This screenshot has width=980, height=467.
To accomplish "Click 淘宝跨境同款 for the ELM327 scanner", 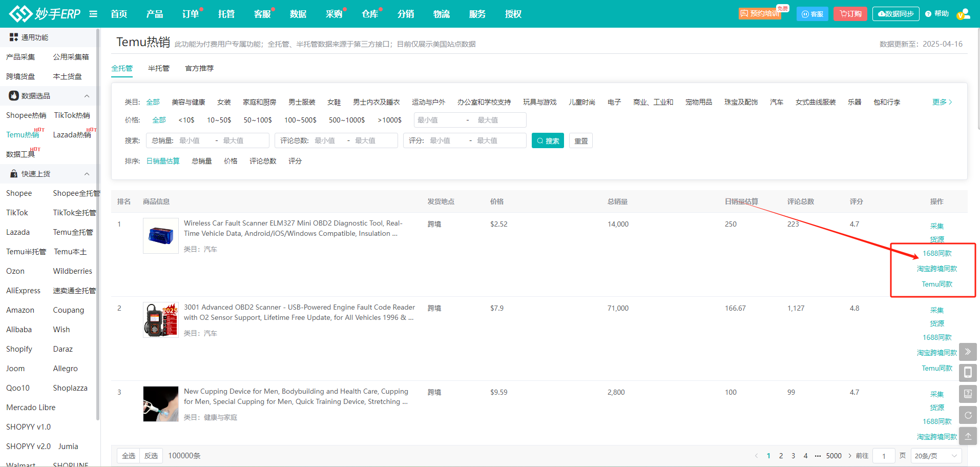I will [x=937, y=269].
